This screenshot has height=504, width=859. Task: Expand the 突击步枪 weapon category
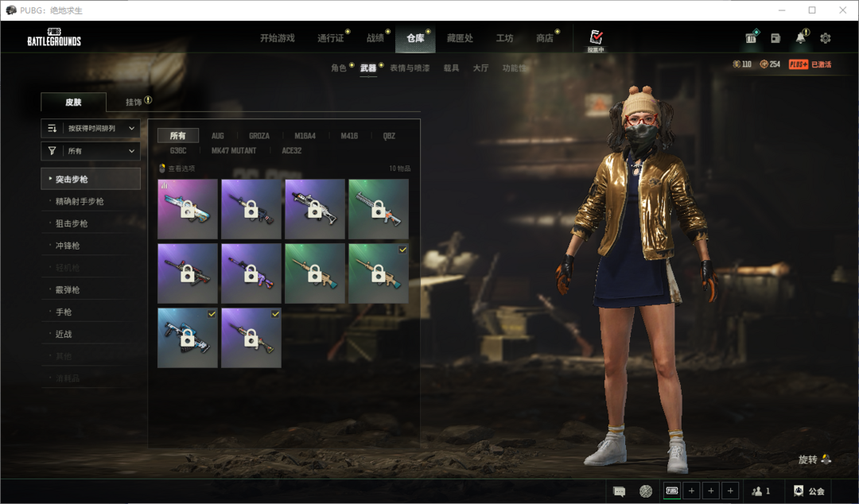pyautogui.click(x=91, y=179)
